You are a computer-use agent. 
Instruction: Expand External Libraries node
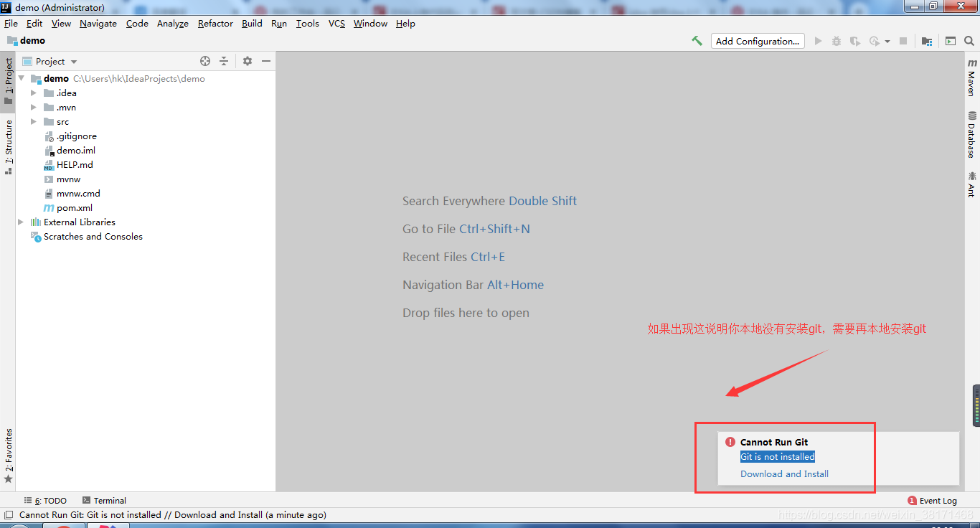click(x=21, y=222)
